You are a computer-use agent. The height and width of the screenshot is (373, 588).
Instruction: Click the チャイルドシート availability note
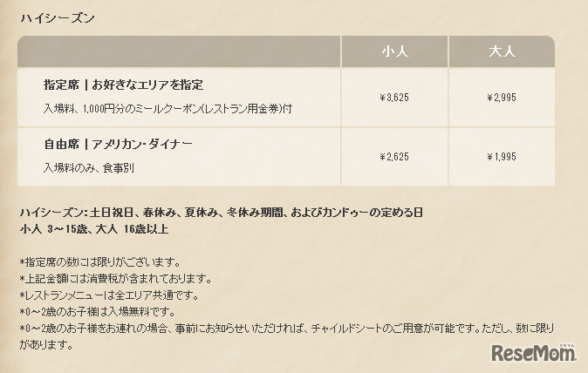coord(288,329)
